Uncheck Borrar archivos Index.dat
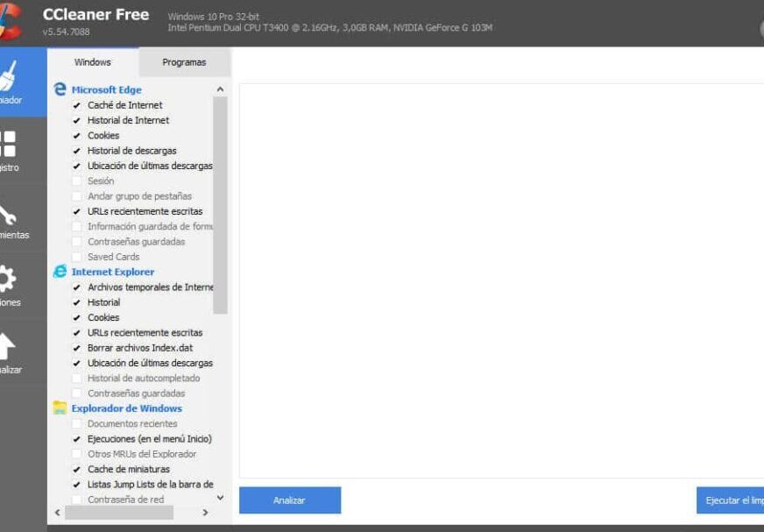The height and width of the screenshot is (532, 764). [x=76, y=348]
